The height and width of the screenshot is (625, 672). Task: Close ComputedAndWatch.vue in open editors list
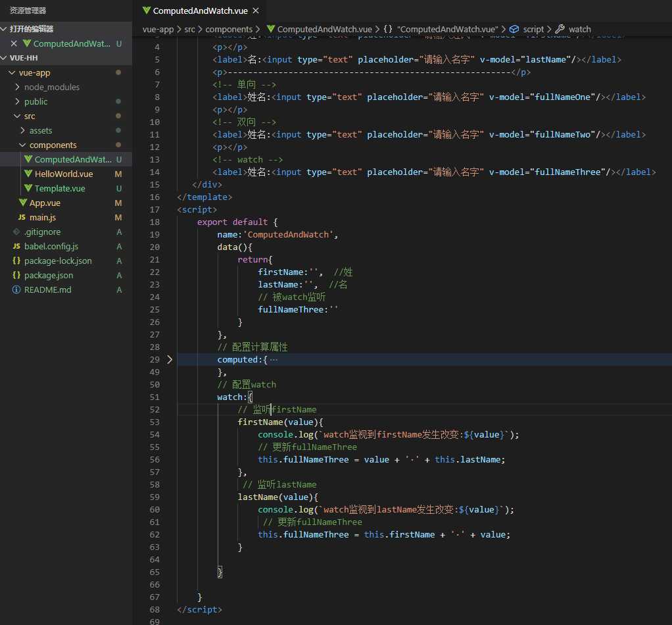click(x=14, y=43)
